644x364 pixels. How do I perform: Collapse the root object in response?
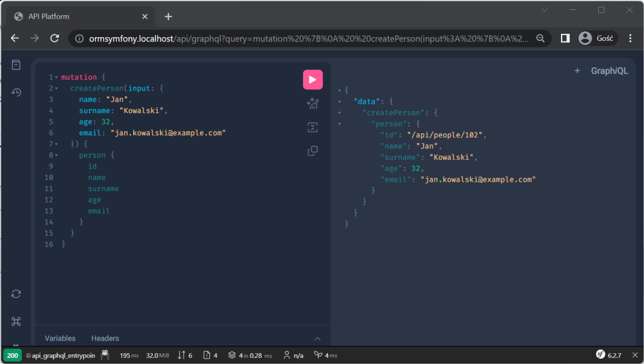[340, 91]
